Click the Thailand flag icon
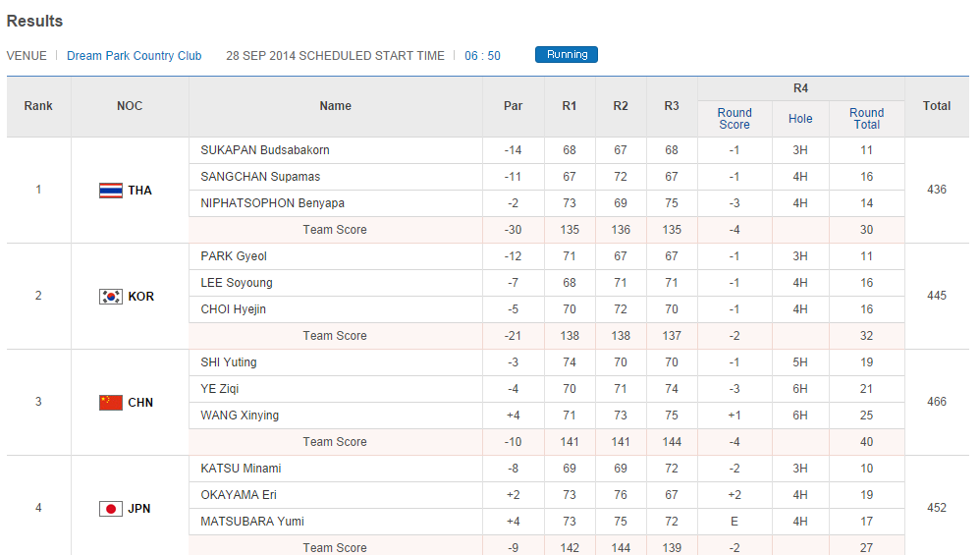 111,191
